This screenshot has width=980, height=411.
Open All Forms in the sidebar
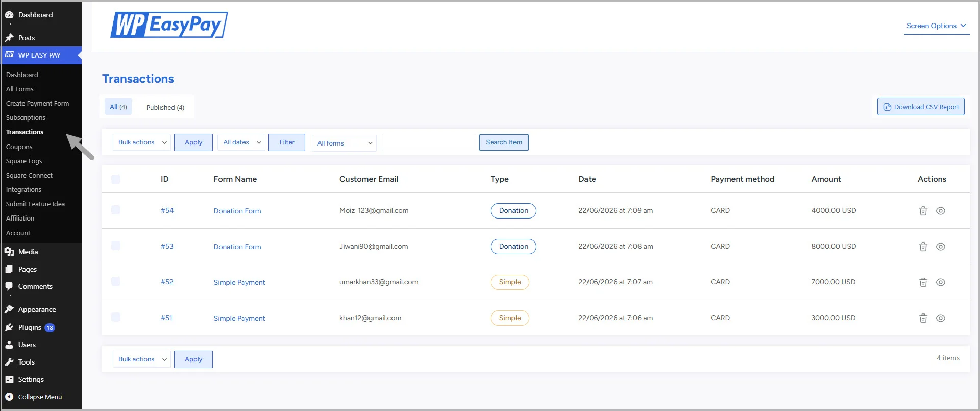[20, 89]
